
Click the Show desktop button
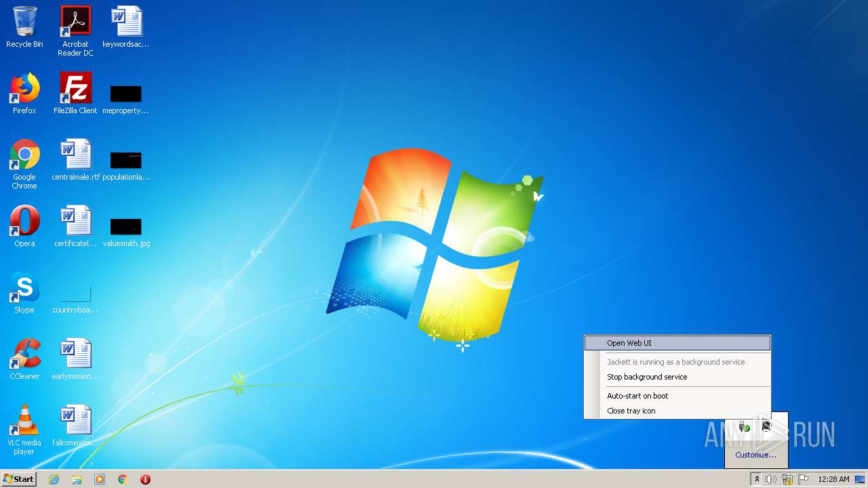point(860,479)
